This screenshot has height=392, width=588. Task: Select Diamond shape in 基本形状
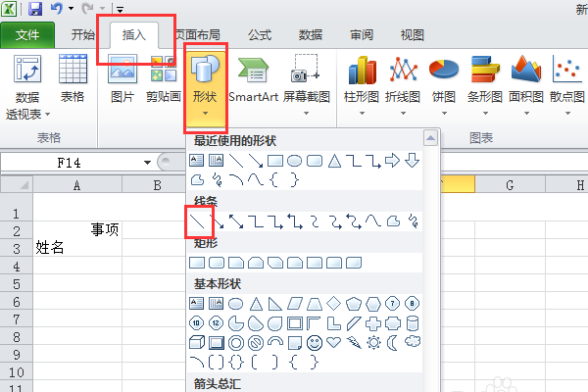coord(334,303)
